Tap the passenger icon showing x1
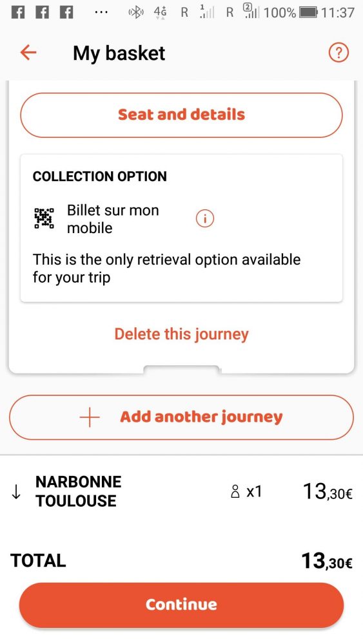 [235, 491]
